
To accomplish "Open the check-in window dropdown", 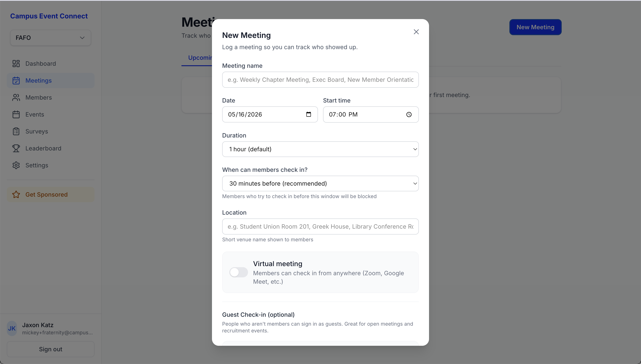I will point(320,183).
